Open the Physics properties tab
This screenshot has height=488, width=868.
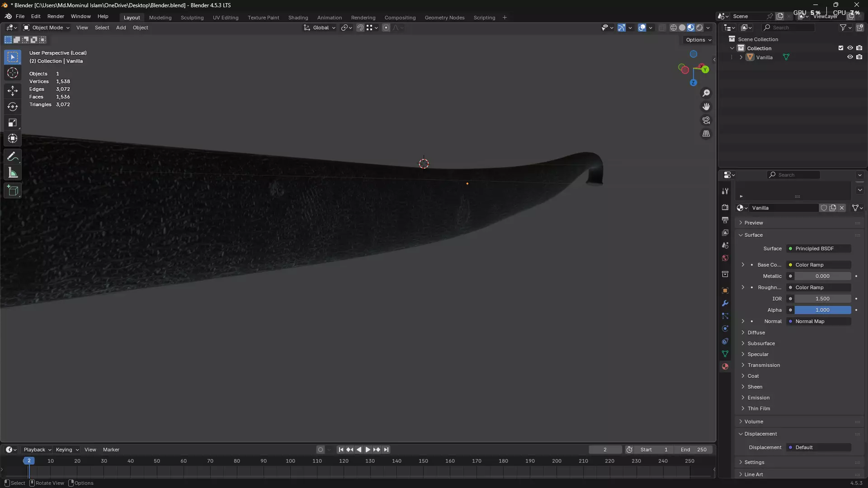click(x=725, y=328)
